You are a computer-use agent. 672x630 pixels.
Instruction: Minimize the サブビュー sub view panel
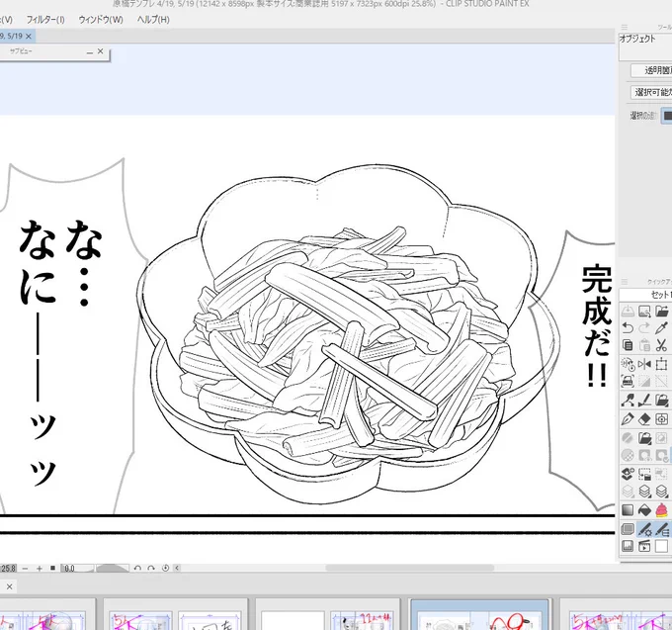tap(90, 51)
